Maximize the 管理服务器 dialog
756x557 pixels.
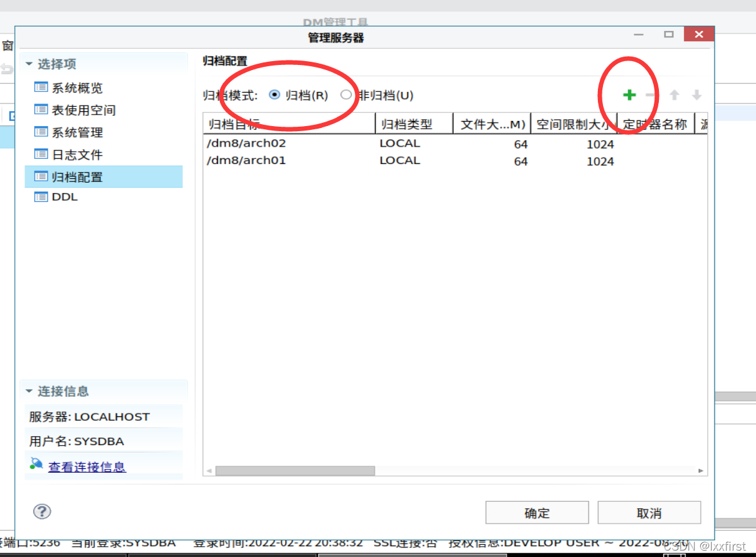point(669,34)
